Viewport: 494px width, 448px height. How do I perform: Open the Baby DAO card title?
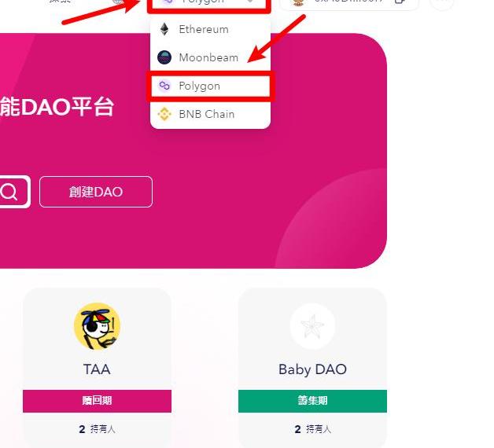(x=312, y=369)
